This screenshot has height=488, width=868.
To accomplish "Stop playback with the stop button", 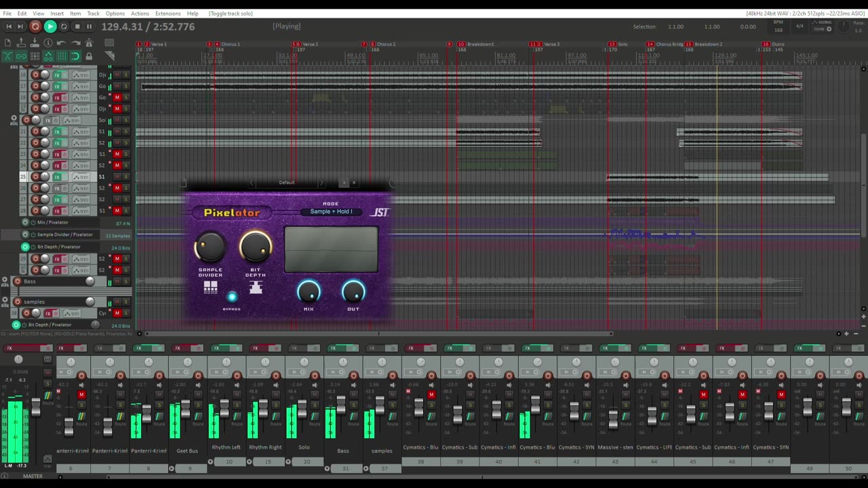I will (77, 26).
